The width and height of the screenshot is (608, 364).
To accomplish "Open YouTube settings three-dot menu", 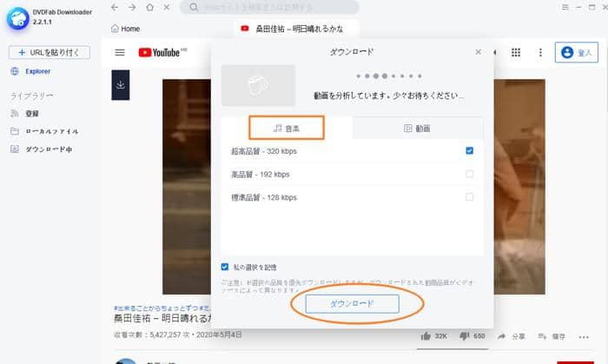I will point(540,52).
